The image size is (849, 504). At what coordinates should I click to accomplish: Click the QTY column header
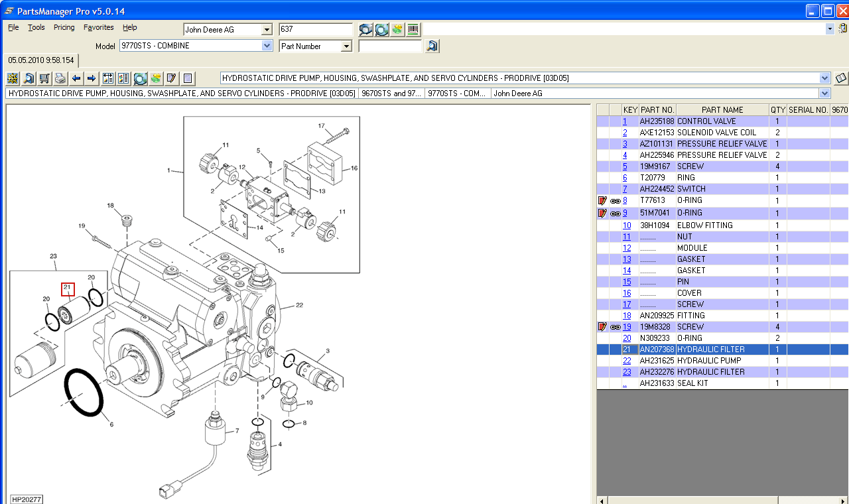point(777,110)
